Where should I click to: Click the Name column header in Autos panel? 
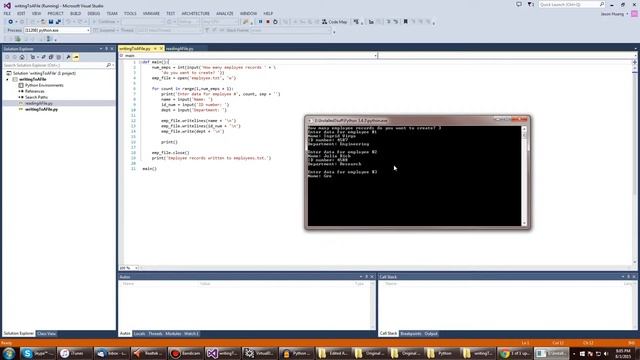(x=128, y=284)
